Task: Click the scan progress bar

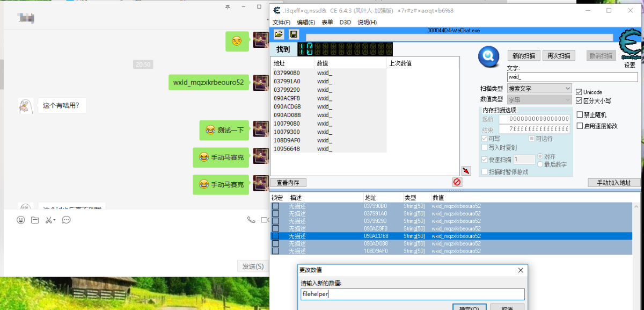Action: [459, 38]
